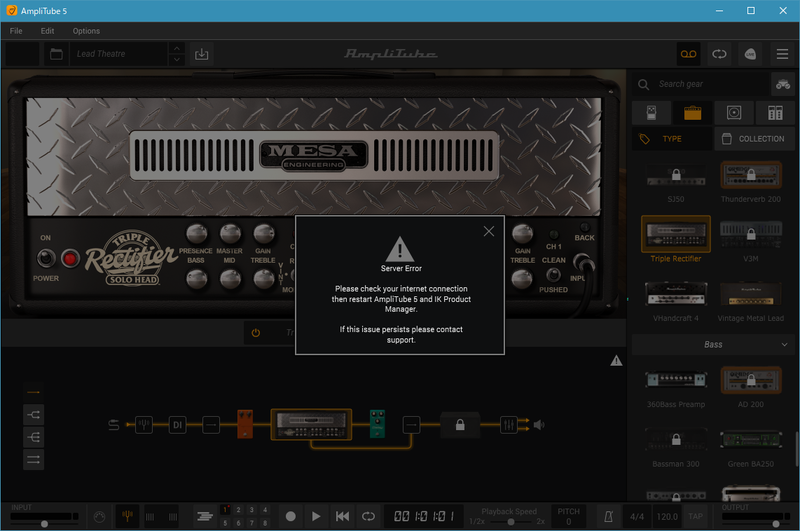Select three-way split chain routing

pos(33,437)
